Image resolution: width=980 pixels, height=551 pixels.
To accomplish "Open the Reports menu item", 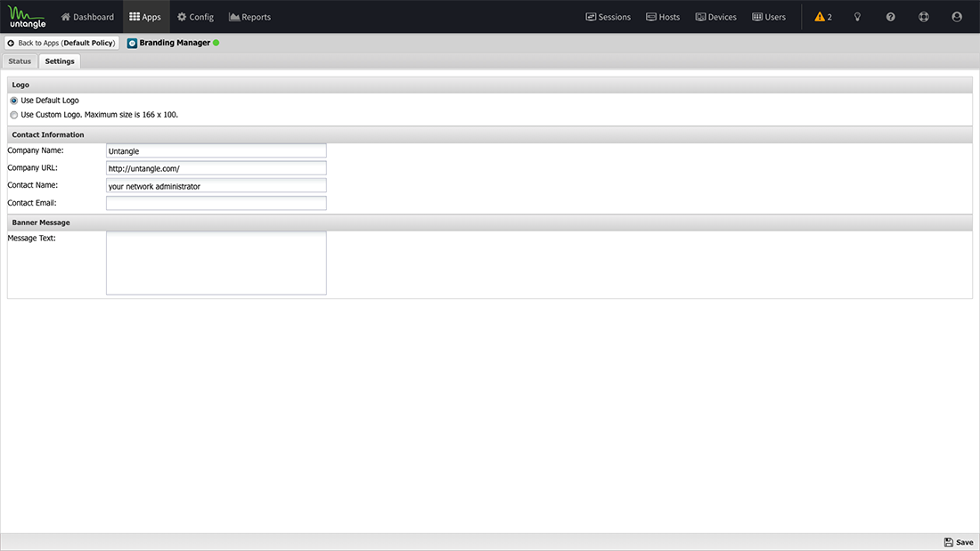I will (250, 17).
